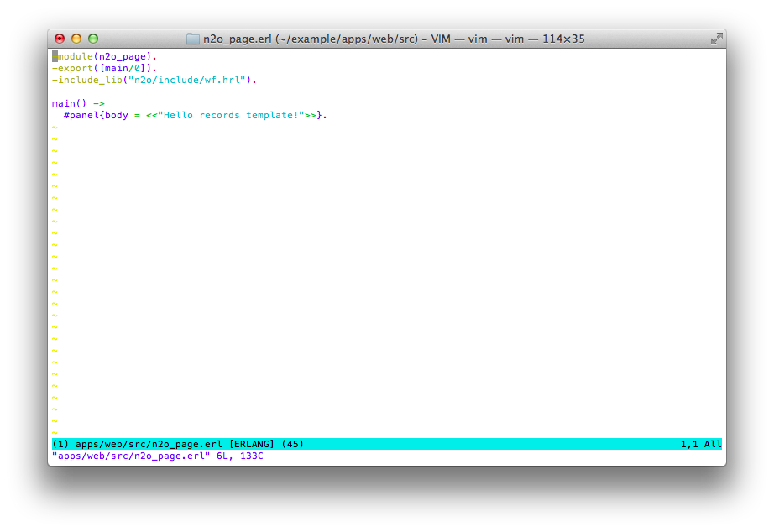The width and height of the screenshot is (774, 532).
Task: Click the [ERLANG] filetype indicator in status line
Action: (251, 444)
